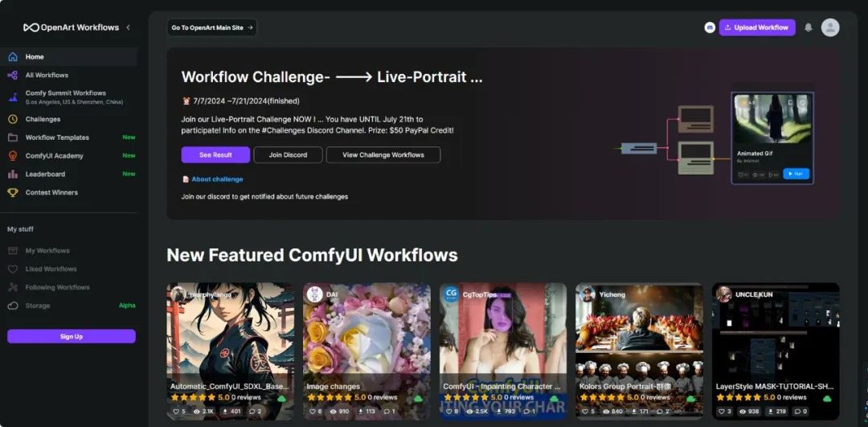This screenshot has width=868, height=427.
Task: Click the Contest Winners trophy icon
Action: coord(13,192)
